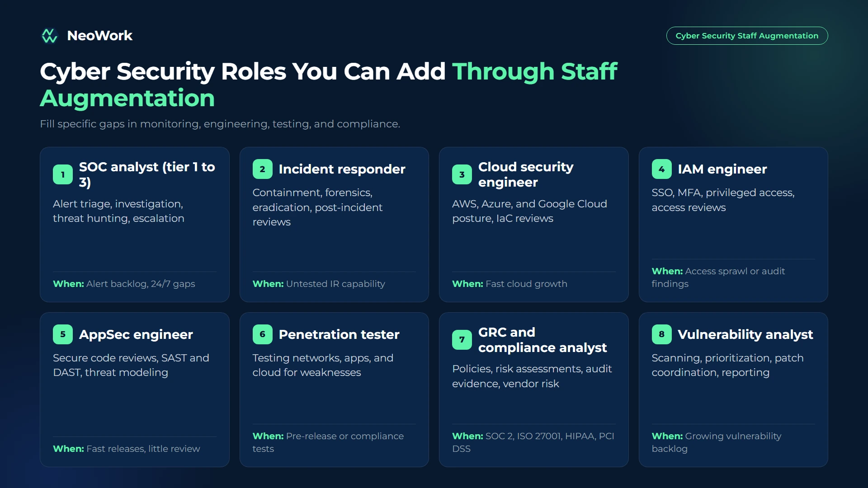Select the AppSec engineer heading

click(x=136, y=334)
